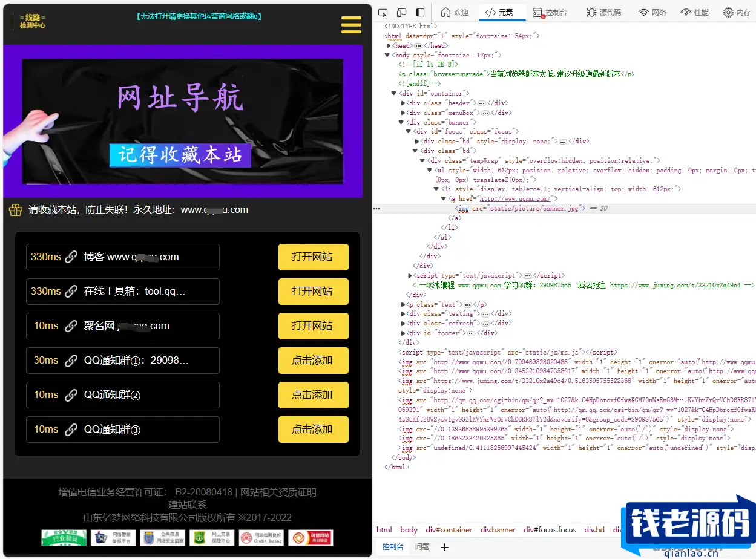Screen dimensions: 756x559
Task: Click 点击添加 button for QQ通知群③ row
Action: pos(314,430)
